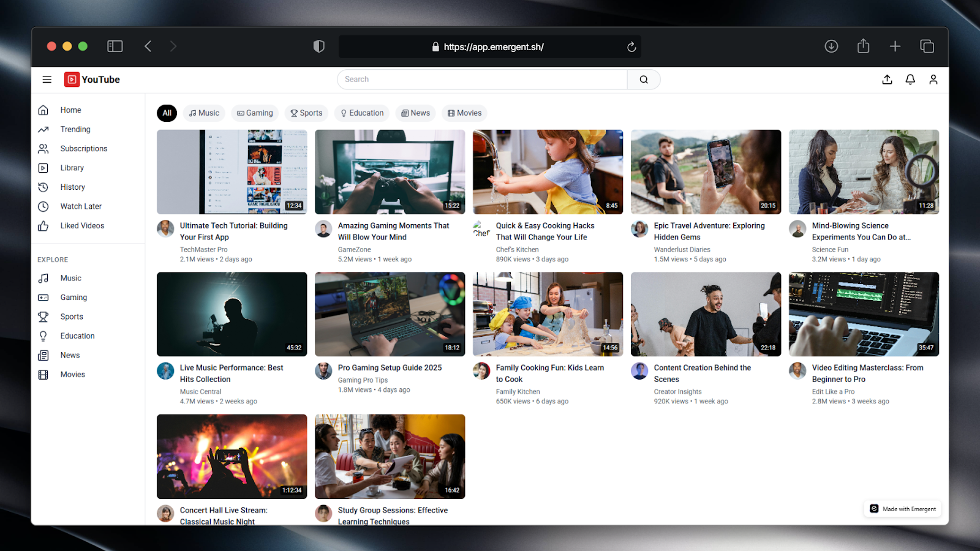Show the browser tab overview
The image size is (980, 551).
click(927, 47)
